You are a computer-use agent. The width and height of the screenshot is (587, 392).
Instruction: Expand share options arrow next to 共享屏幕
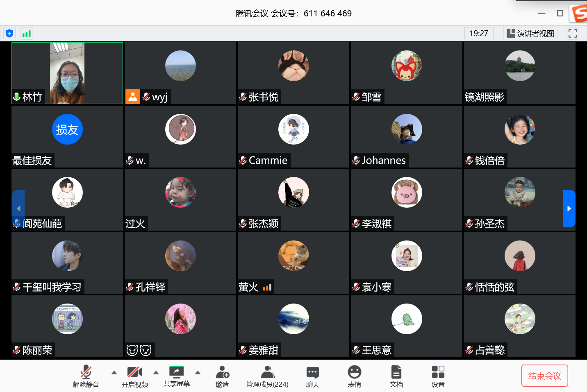tap(198, 373)
